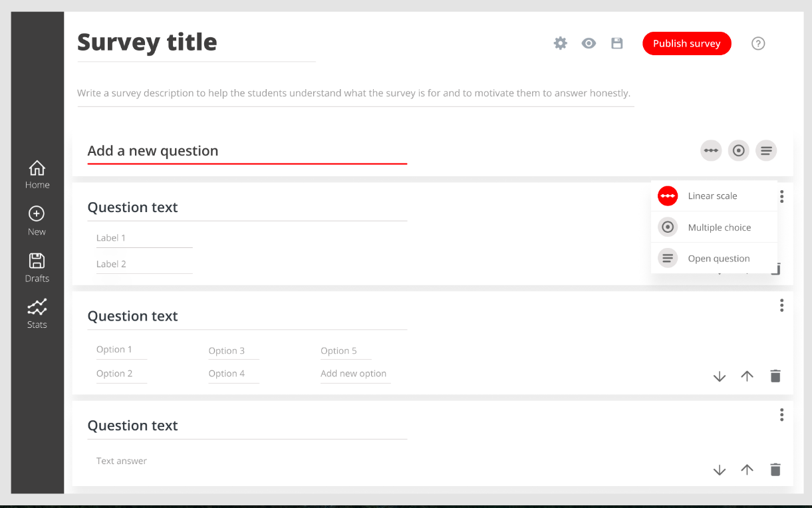812x508 pixels.
Task: Go to Home in the sidebar
Action: point(37,175)
